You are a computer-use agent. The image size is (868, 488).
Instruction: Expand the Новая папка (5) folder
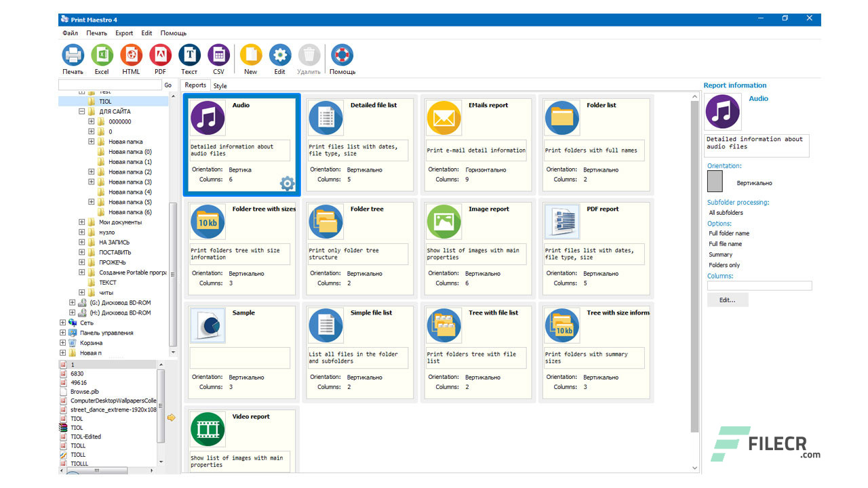(x=92, y=202)
